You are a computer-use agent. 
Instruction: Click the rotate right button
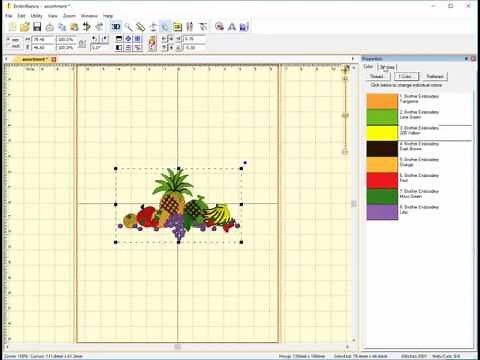pos(104,39)
